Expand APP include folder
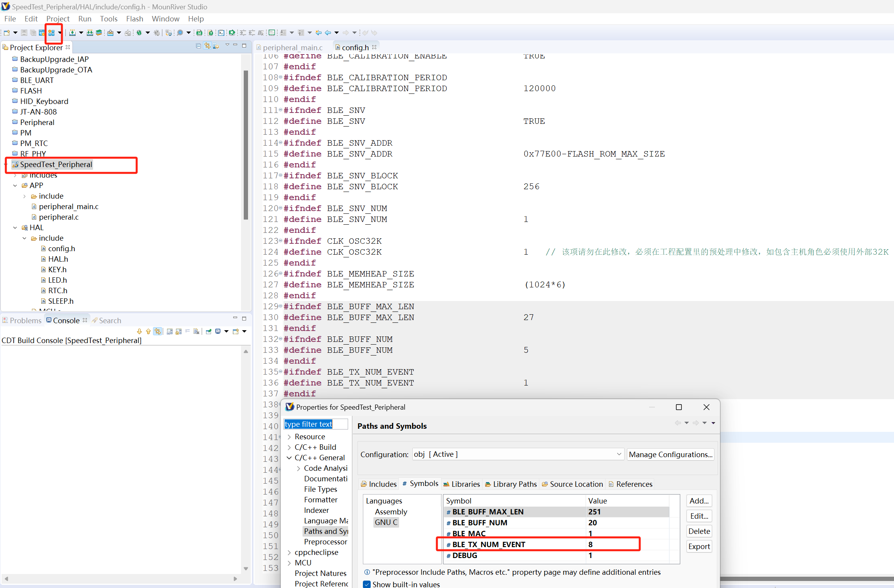Viewport: 894px width, 588px height. click(25, 196)
